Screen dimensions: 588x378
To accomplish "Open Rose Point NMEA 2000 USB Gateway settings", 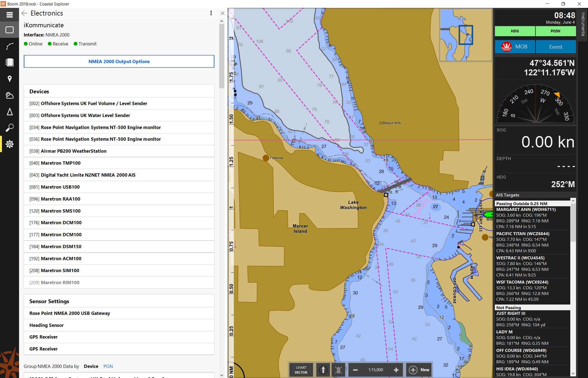I will tap(119, 313).
